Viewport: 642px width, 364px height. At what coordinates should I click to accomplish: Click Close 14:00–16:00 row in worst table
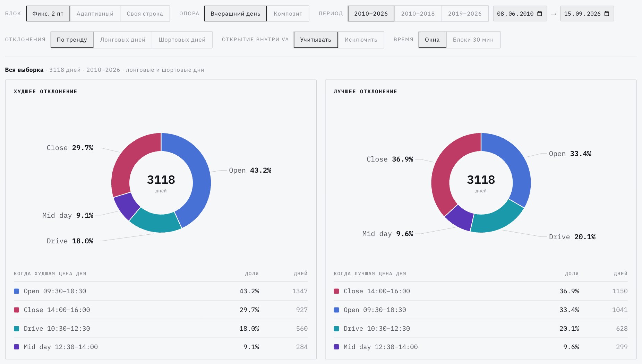[x=161, y=310]
